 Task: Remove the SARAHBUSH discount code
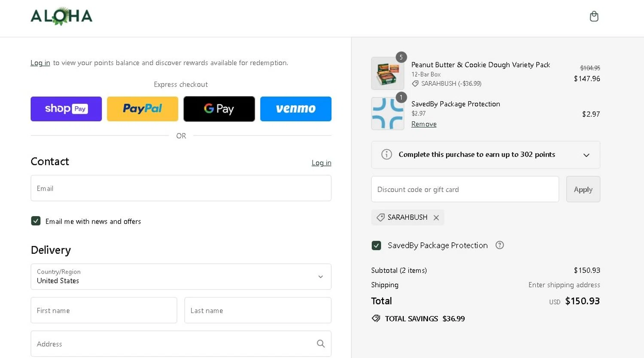tap(436, 218)
